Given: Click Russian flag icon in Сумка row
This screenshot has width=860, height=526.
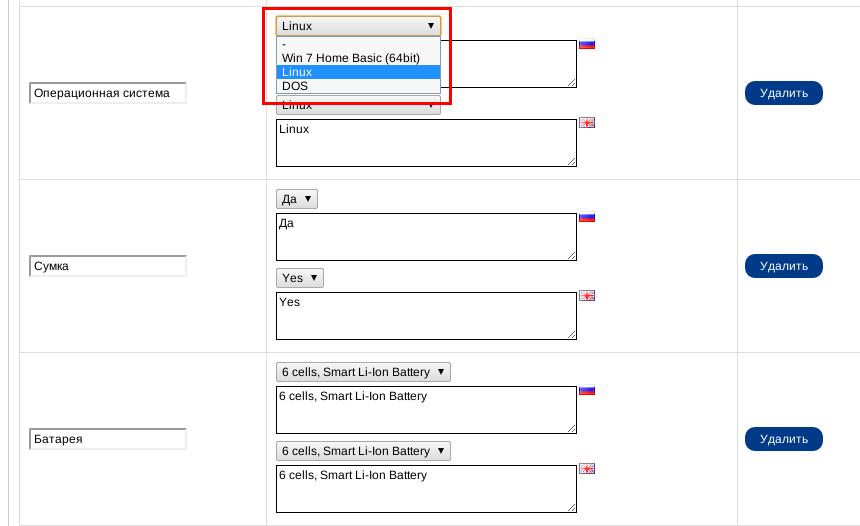Looking at the screenshot, I should pyautogui.click(x=587, y=217).
